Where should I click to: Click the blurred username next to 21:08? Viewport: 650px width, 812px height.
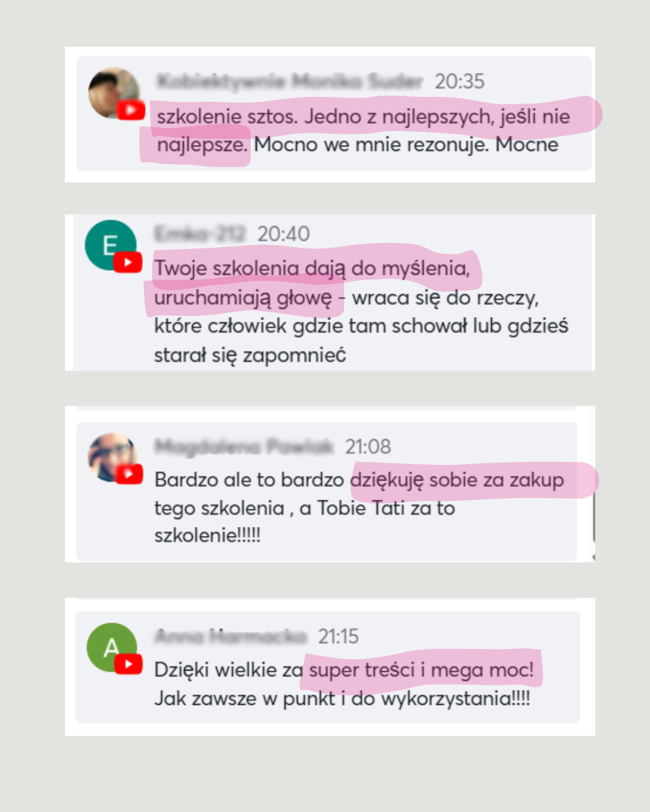[x=244, y=446]
